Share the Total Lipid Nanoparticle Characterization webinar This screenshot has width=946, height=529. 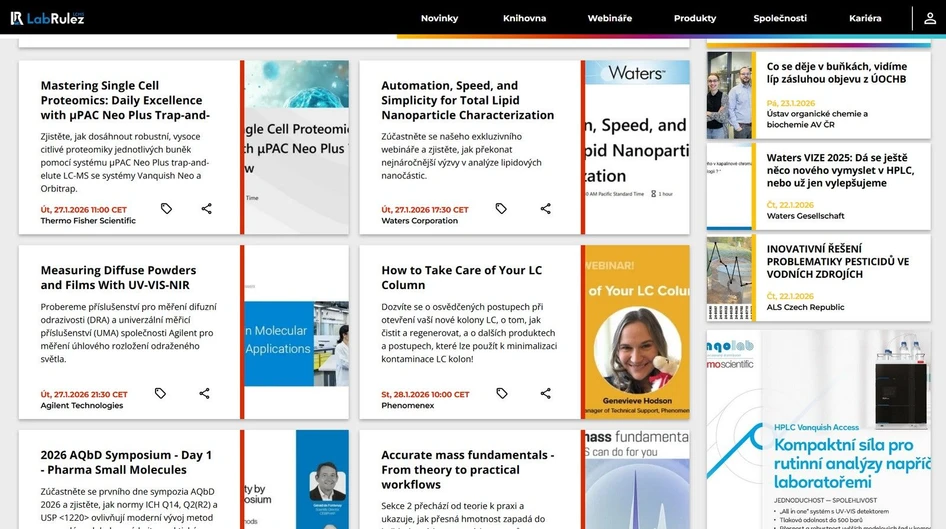point(545,209)
